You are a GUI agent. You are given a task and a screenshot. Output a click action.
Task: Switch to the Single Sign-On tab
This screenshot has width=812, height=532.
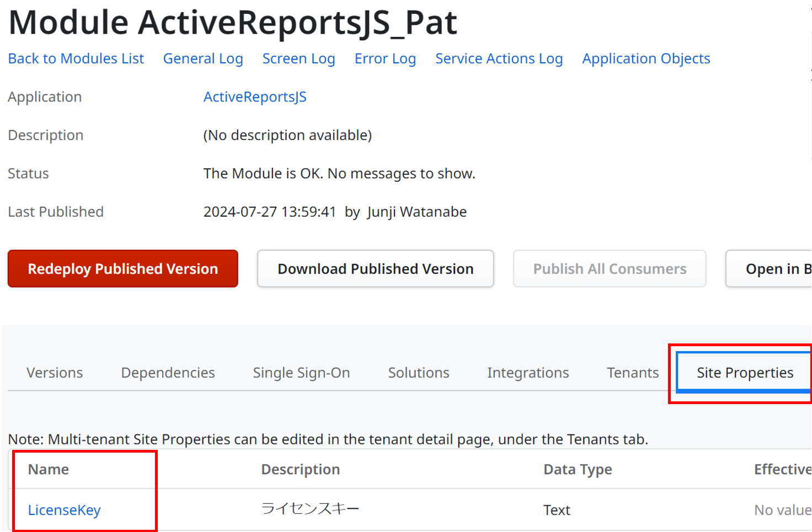tap(301, 373)
